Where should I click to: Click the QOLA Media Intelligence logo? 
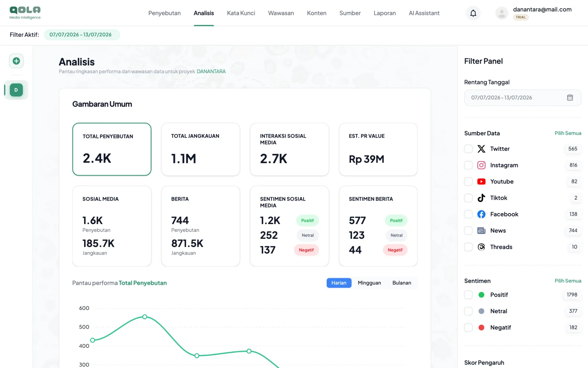(25, 13)
